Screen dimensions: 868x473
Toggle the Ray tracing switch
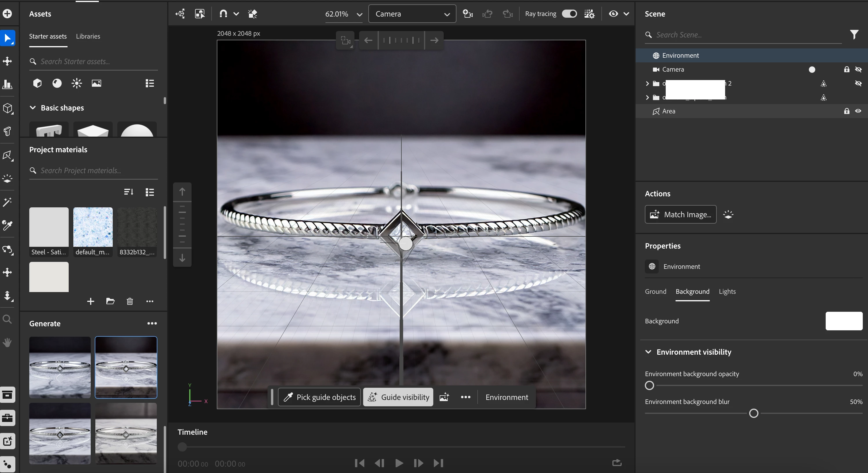click(x=569, y=14)
